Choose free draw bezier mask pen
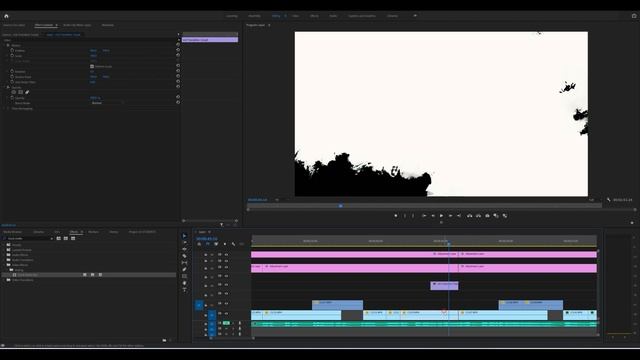Image resolution: width=640 pixels, height=360 pixels. tap(27, 92)
